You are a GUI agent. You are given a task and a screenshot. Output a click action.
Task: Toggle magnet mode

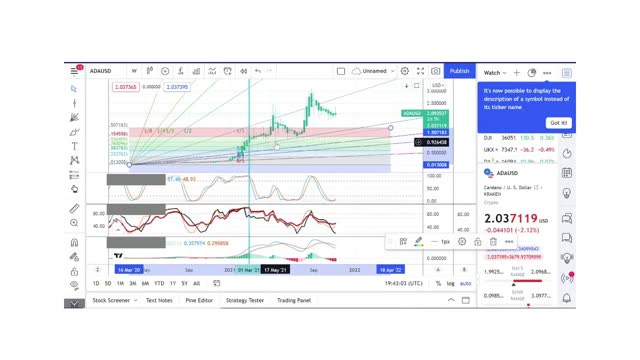pos(74,242)
